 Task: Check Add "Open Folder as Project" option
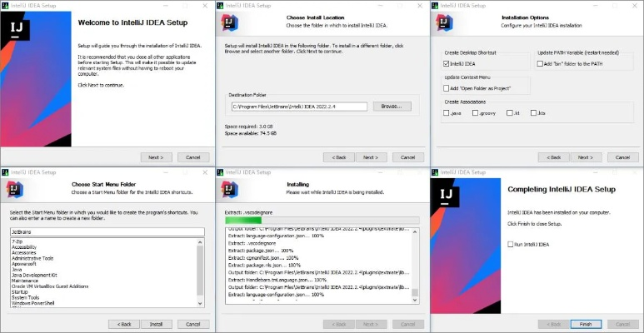(x=447, y=87)
